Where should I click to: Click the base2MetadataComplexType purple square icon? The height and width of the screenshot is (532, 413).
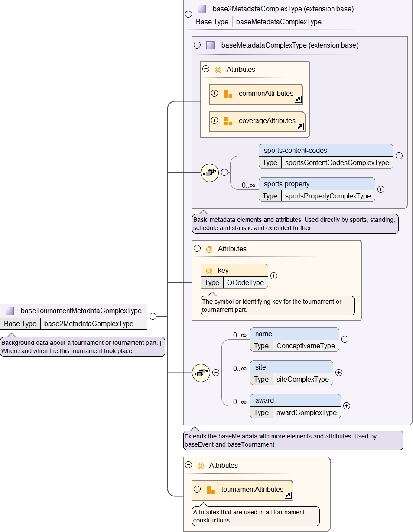pyautogui.click(x=202, y=9)
